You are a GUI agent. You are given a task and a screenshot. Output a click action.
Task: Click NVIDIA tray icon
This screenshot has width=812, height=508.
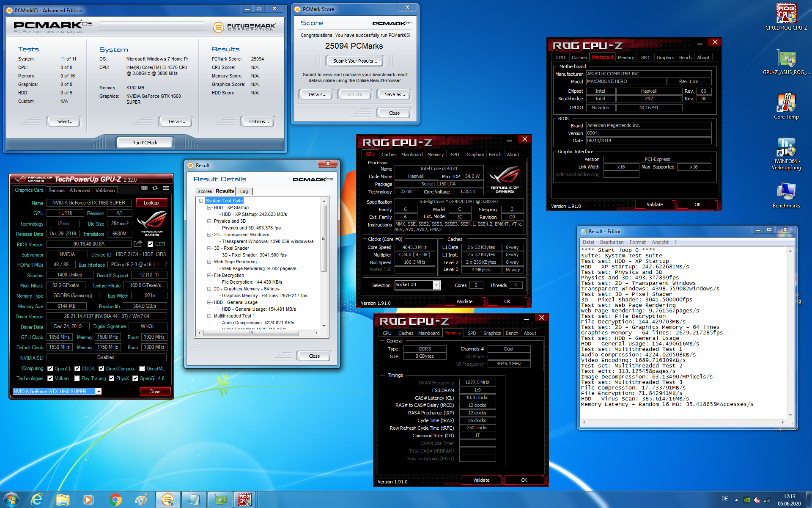pyautogui.click(x=747, y=500)
